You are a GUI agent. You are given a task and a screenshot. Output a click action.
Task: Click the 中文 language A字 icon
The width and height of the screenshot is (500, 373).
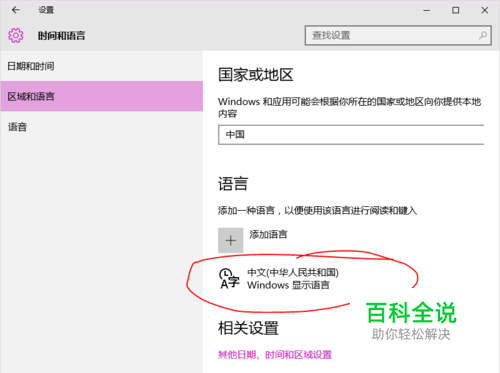click(x=229, y=278)
